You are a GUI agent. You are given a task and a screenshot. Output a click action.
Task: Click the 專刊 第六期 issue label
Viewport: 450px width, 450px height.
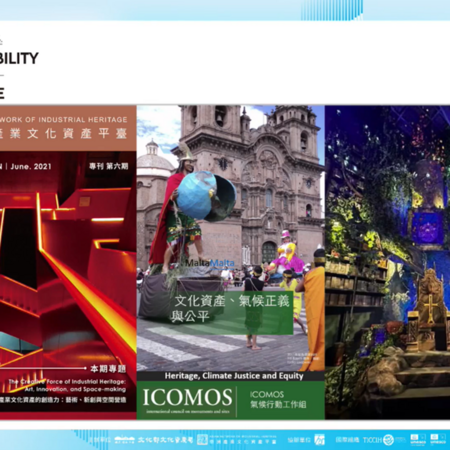(x=109, y=166)
